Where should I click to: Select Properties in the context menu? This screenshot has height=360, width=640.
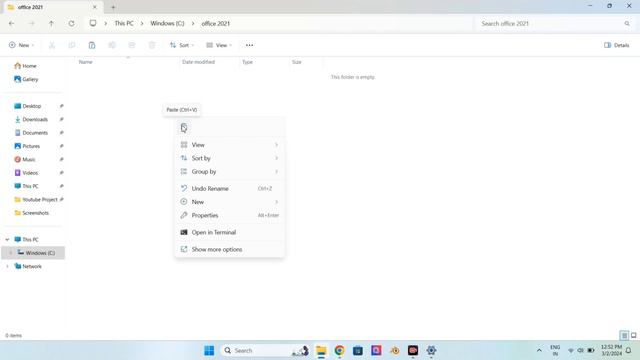[x=230, y=216]
